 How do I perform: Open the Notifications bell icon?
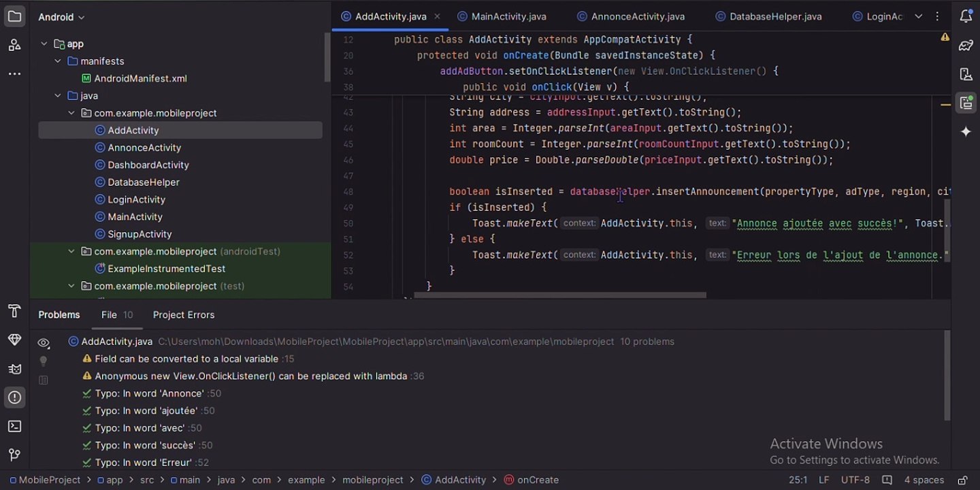(x=966, y=16)
